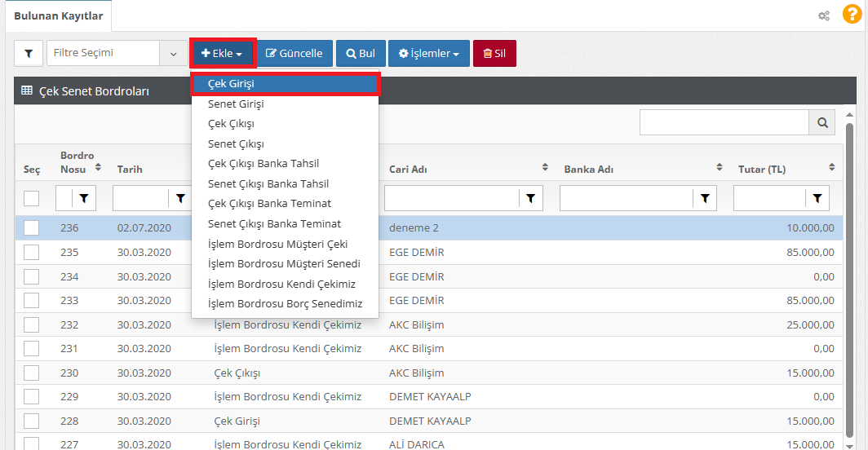The image size is (868, 450).
Task: Click the red Sil delete button
Action: pos(494,54)
